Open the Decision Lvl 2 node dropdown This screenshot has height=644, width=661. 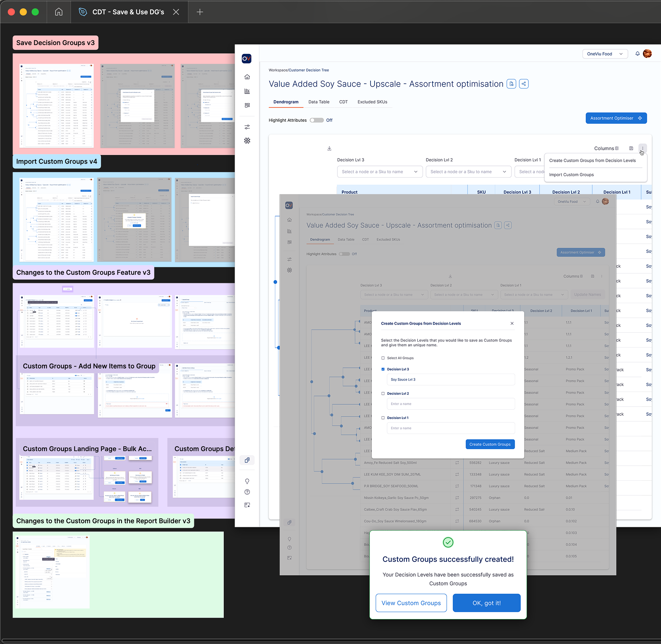[x=468, y=172]
